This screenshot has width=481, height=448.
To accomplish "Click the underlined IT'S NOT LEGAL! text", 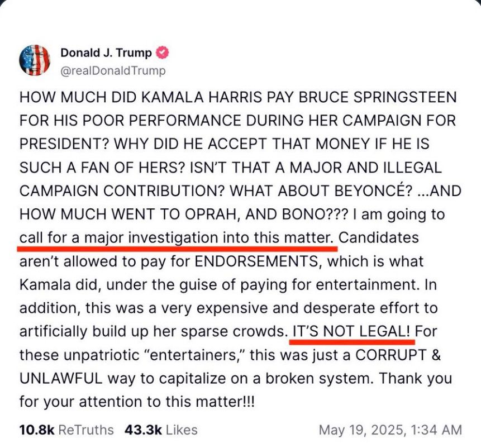I will point(352,332).
